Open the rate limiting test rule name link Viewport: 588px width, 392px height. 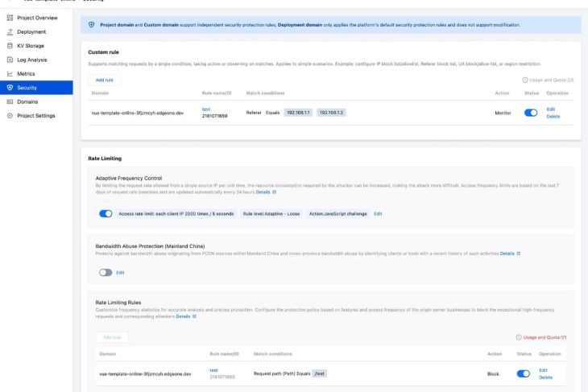coord(213,369)
